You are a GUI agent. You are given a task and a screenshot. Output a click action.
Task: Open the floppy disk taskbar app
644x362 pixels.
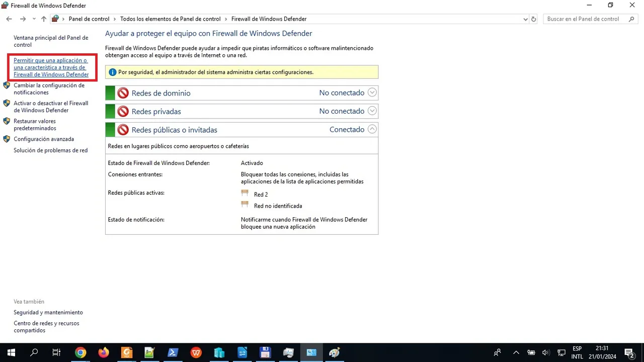click(x=265, y=352)
